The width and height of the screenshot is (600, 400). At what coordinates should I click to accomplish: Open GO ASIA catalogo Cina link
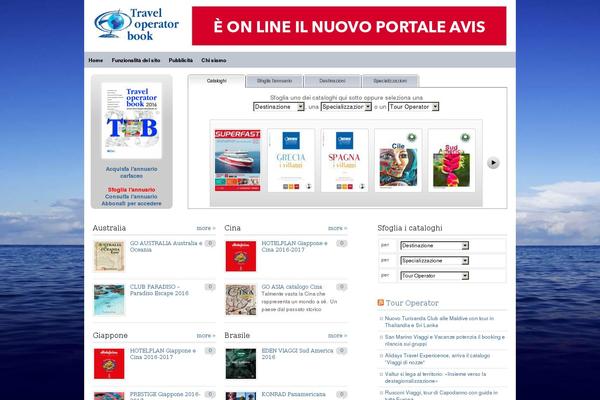pos(292,287)
